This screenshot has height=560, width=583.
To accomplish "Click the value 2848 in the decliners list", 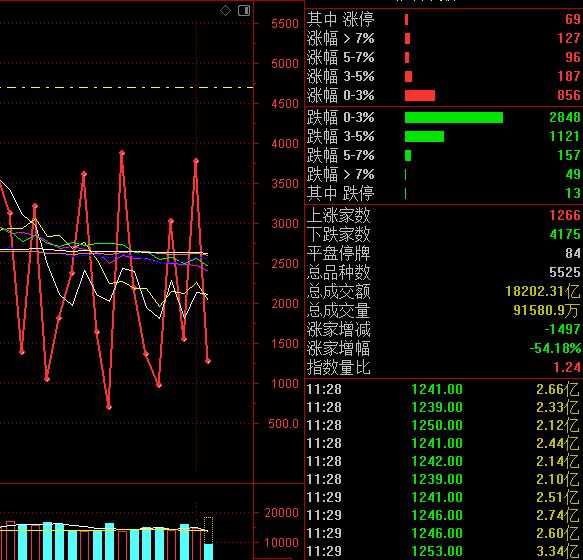I will 564,118.
